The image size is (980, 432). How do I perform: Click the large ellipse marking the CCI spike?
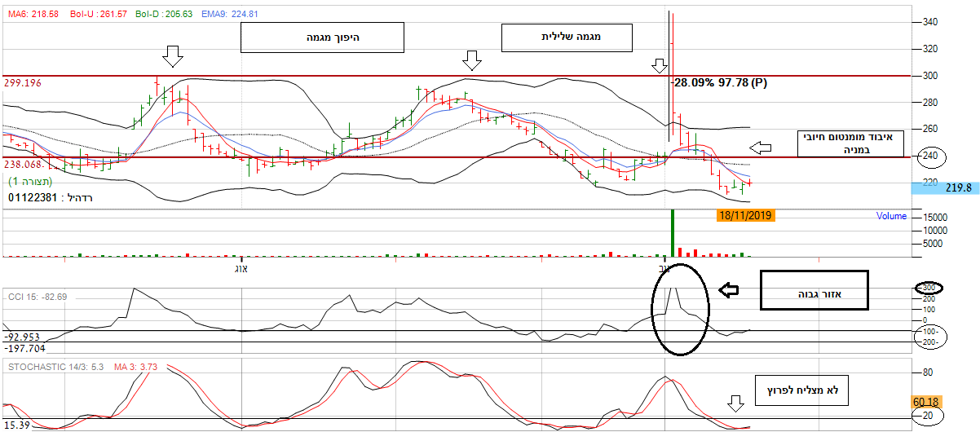[x=680, y=310]
